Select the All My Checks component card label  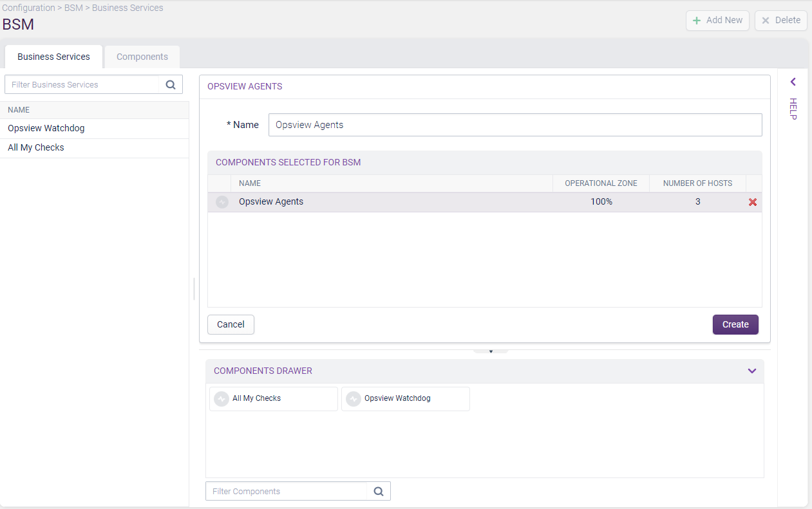click(256, 399)
